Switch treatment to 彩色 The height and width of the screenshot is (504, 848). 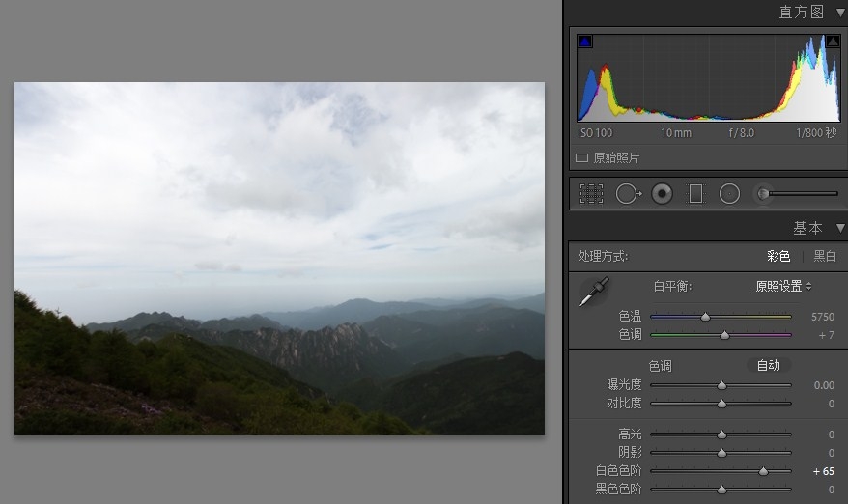(778, 256)
